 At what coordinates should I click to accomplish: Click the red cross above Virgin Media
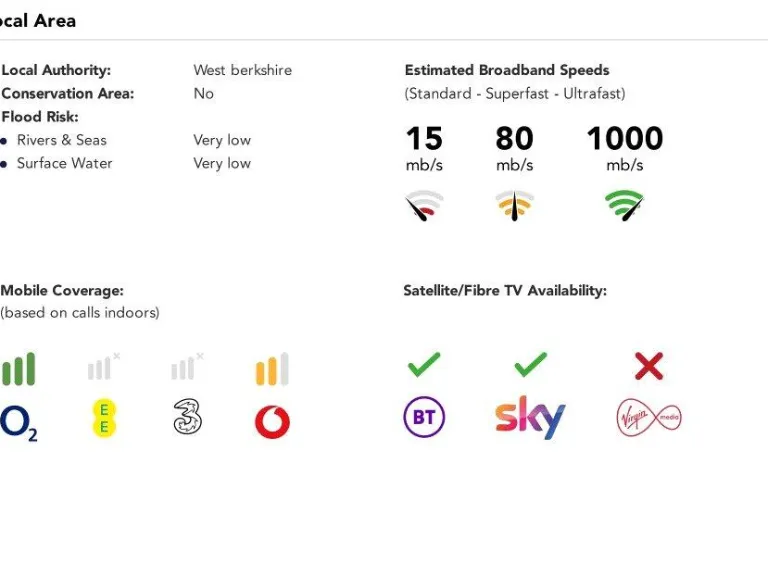pos(649,366)
